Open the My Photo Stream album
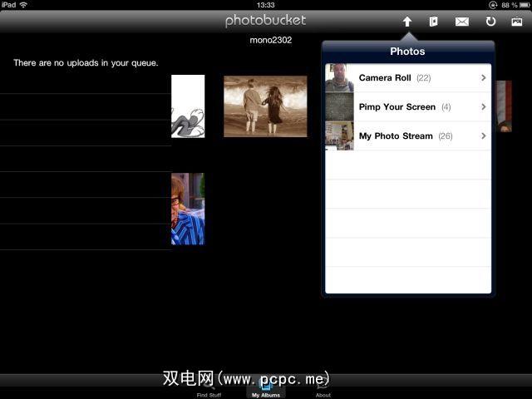532x399 pixels. click(408, 136)
